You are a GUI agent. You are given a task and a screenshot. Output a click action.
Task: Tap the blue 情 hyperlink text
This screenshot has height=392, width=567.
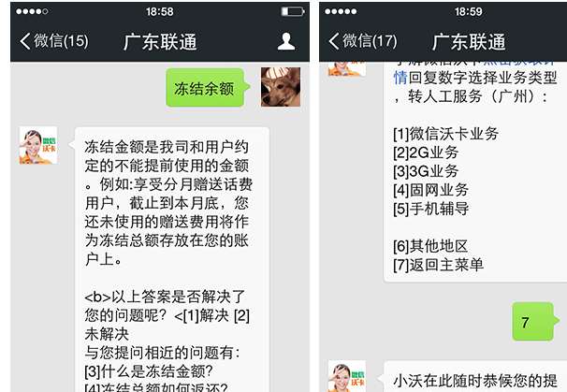tap(400, 78)
